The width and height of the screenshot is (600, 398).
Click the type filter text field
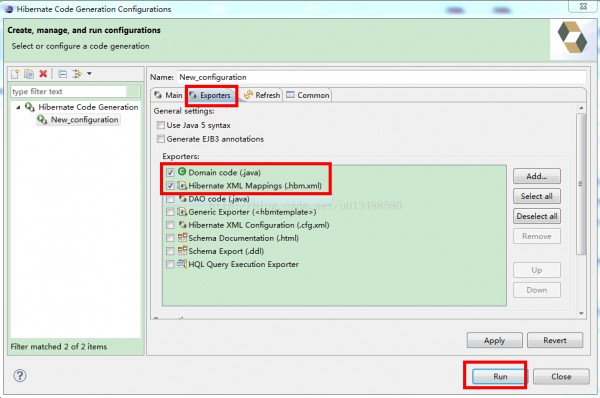69,91
